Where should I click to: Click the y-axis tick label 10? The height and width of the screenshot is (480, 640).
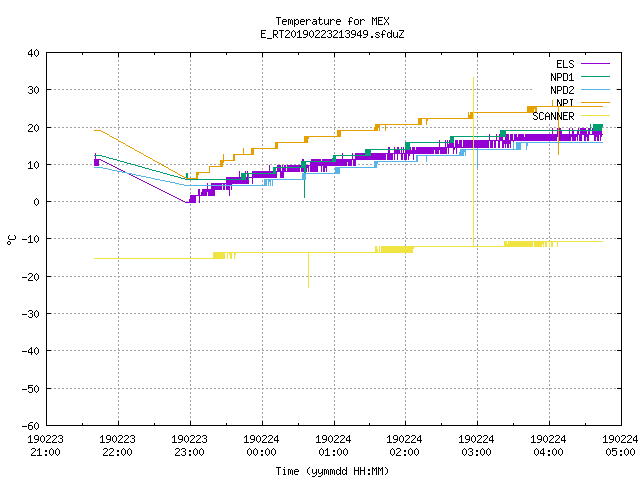[x=33, y=165]
